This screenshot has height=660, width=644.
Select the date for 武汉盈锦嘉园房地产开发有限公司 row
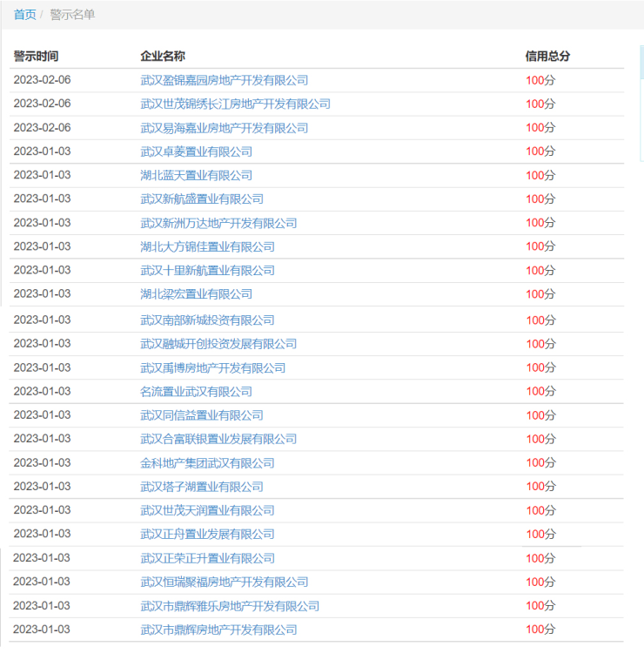tap(42, 80)
